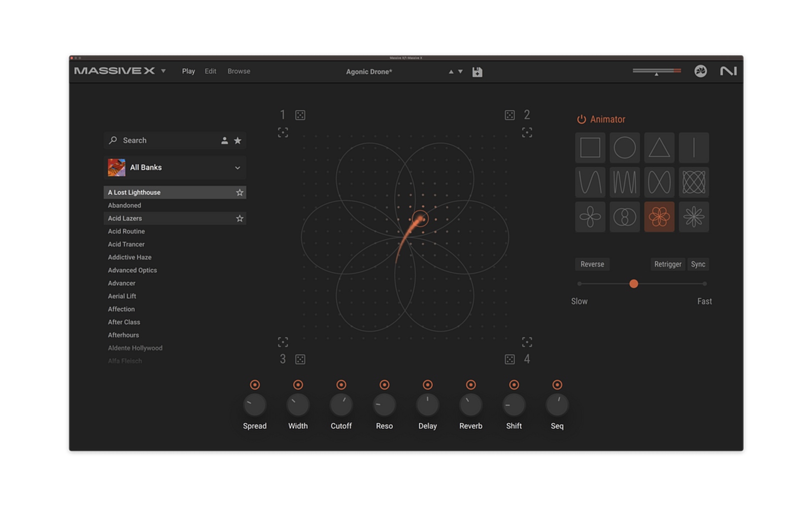Viewport: 812px width, 508px height.
Task: Click the master volume slider in header
Action: coord(657,71)
